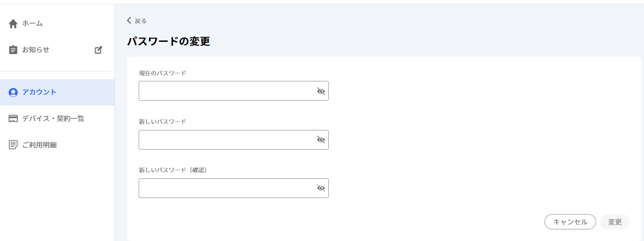The image size is (644, 241).
Task: Click the キャンセル button
Action: (570, 222)
